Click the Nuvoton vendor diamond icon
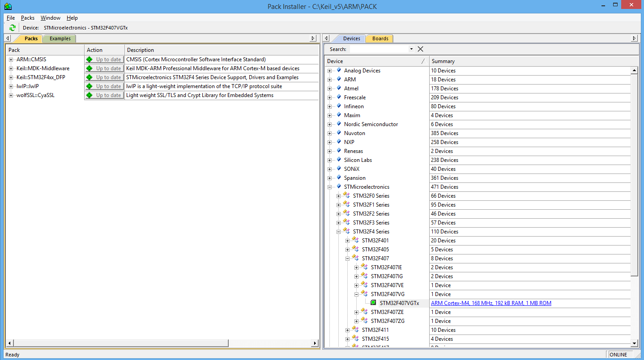The image size is (644, 360). [x=339, y=133]
